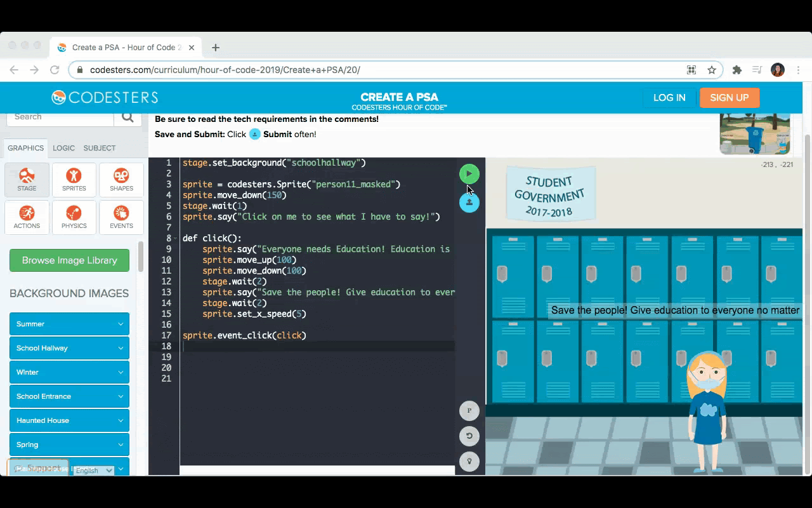Click the toolkit search magnifier button
Viewport: 812px width, 508px height.
click(128, 117)
